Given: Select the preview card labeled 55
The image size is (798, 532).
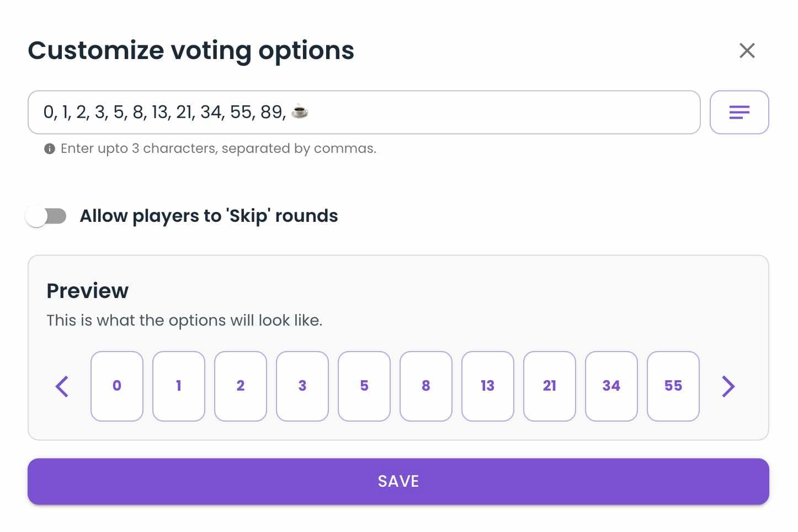Looking at the screenshot, I should [673, 386].
